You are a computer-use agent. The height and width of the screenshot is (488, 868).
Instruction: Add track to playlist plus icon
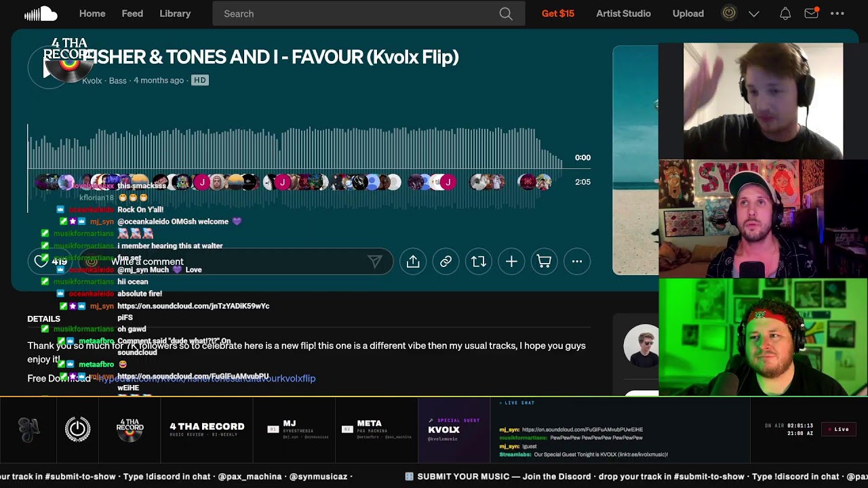(x=511, y=262)
